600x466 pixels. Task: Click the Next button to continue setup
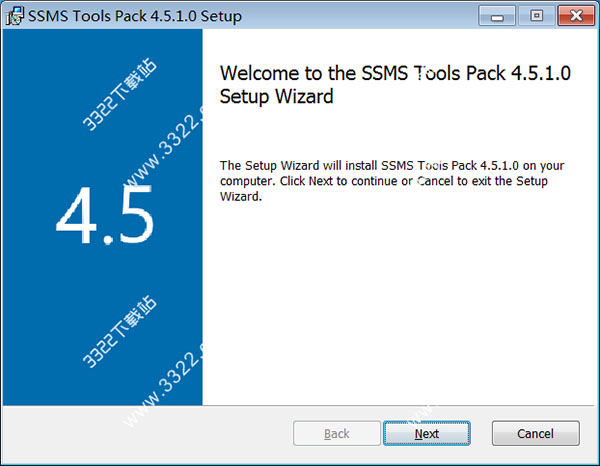[x=427, y=433]
